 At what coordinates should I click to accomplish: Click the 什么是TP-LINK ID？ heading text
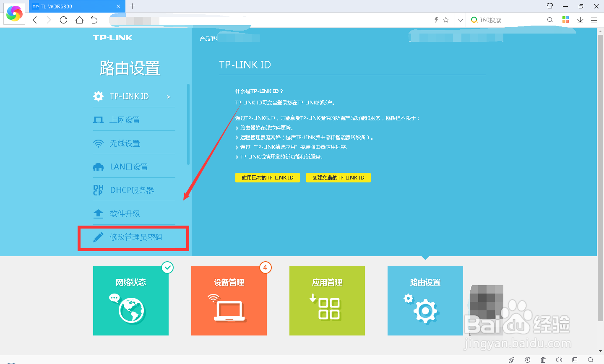pyautogui.click(x=259, y=91)
